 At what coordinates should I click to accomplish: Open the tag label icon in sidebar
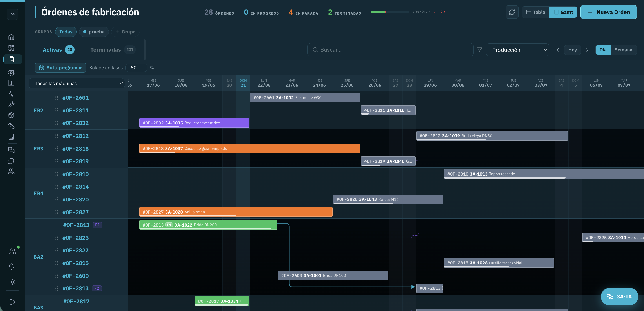tap(11, 126)
